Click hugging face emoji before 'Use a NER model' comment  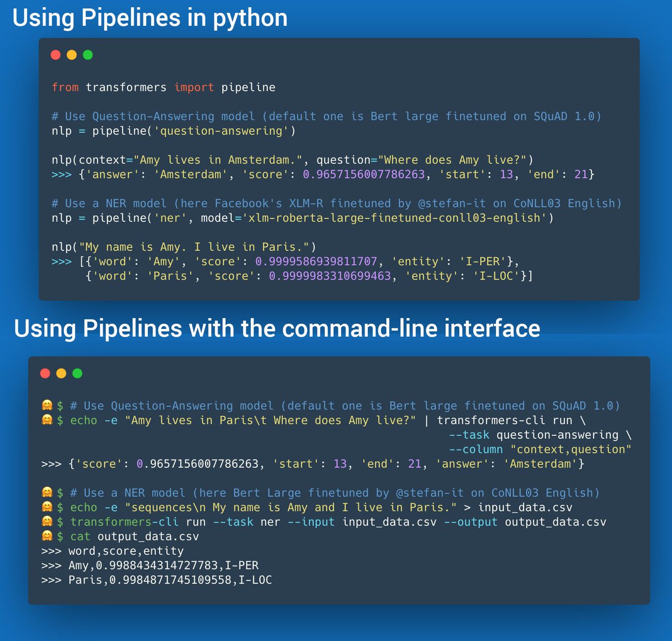point(46,493)
